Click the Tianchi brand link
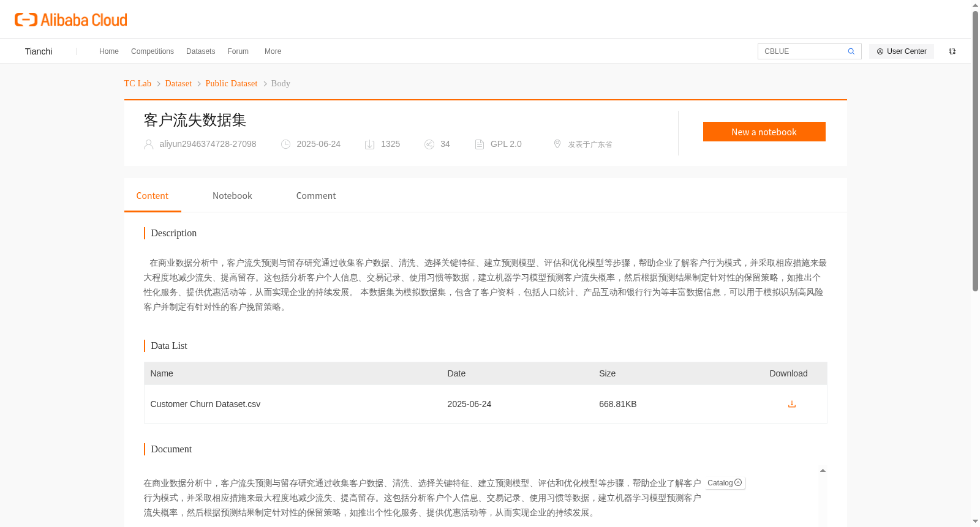The width and height of the screenshot is (980, 527). click(x=39, y=51)
